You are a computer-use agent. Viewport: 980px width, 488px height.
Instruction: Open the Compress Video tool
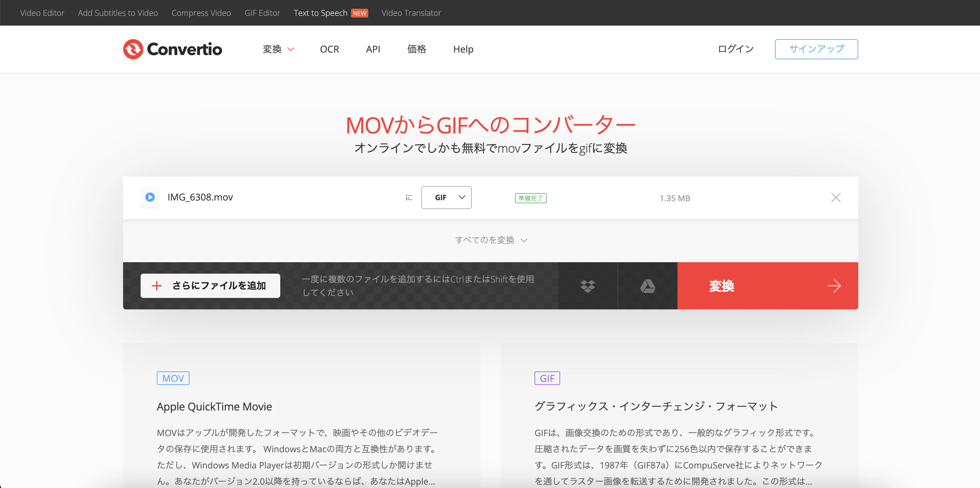(201, 13)
